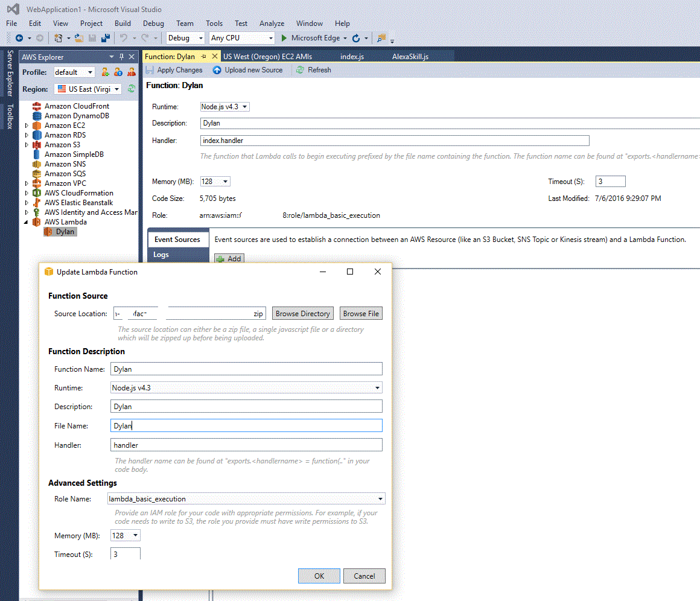Click Refresh in function toolbar
The height and width of the screenshot is (601, 700).
click(313, 70)
